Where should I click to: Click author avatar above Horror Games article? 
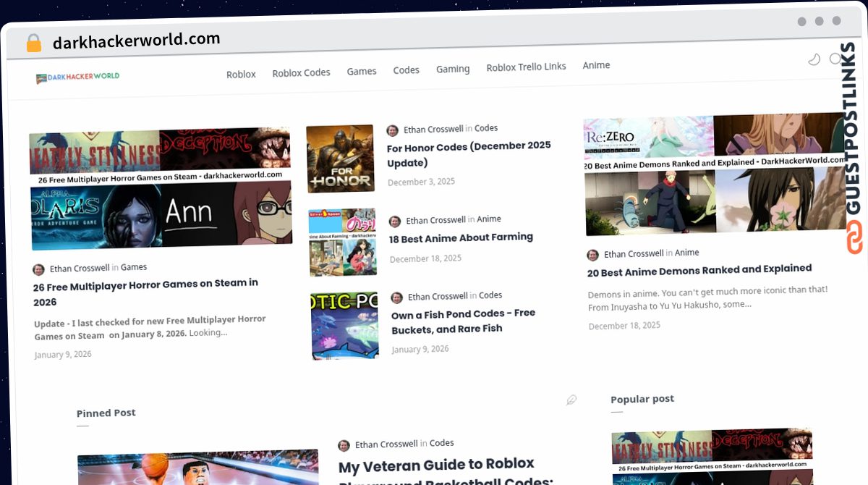click(x=38, y=269)
